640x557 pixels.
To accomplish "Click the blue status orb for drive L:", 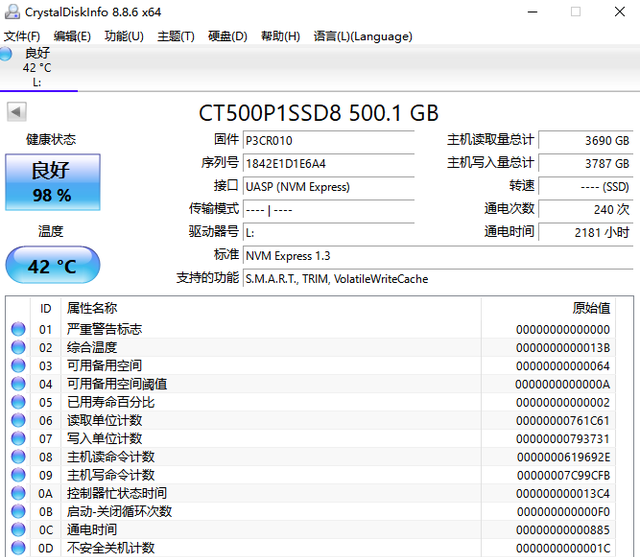I will 7,53.
